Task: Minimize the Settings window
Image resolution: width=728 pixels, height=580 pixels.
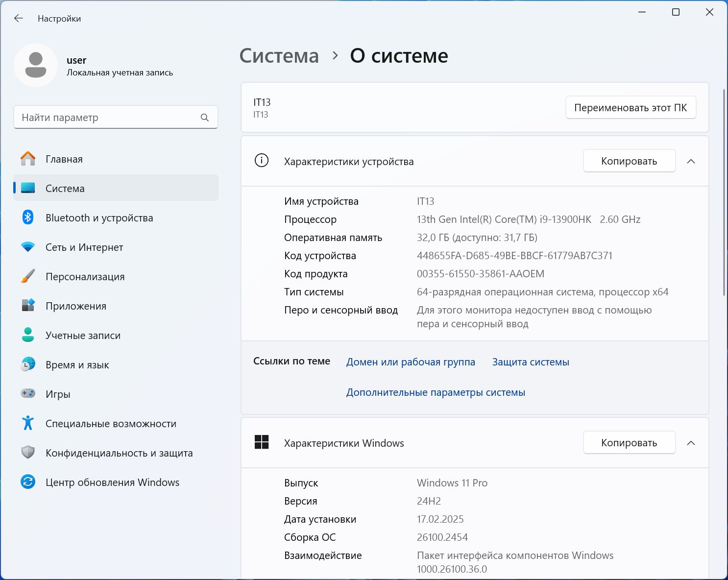Action: click(642, 12)
